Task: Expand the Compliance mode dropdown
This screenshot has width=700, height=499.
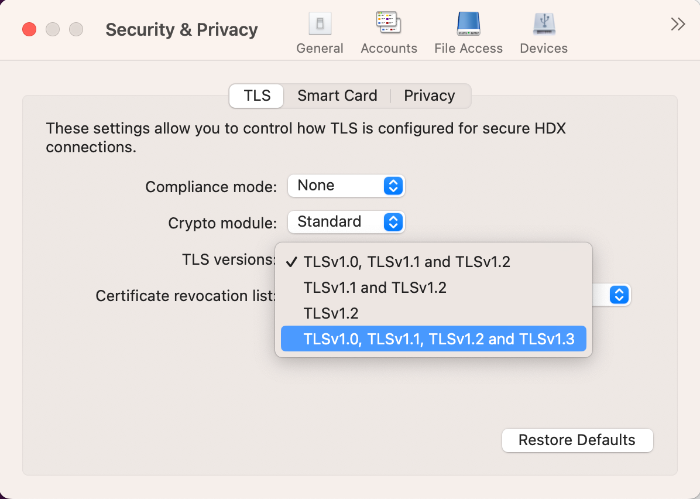Action: click(346, 186)
